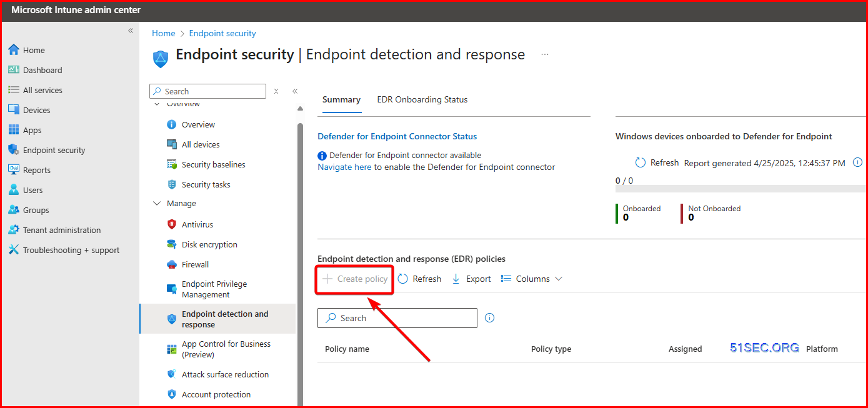The width and height of the screenshot is (868, 408).
Task: Click the Security baselines icon
Action: pyautogui.click(x=172, y=164)
